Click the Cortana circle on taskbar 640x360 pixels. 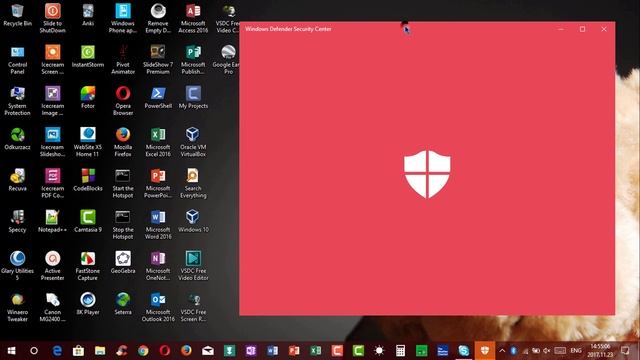click(34, 351)
